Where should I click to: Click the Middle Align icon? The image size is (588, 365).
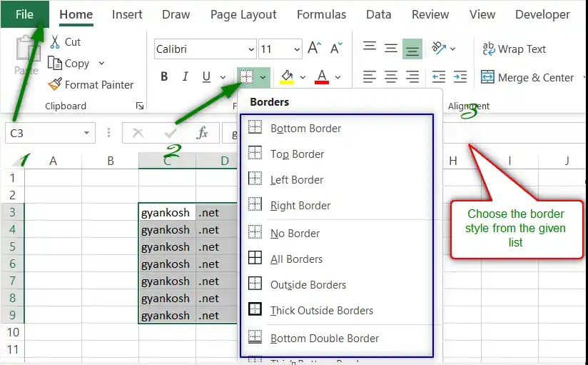tap(391, 49)
